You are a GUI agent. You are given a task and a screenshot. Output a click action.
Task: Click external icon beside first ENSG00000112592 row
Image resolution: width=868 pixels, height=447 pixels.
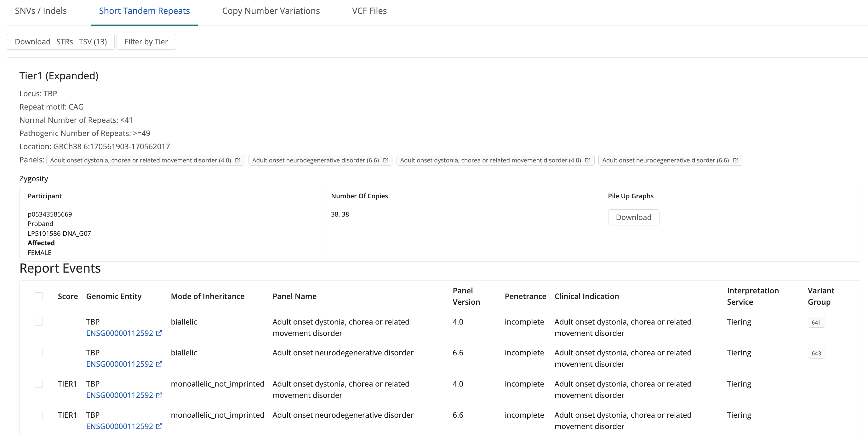159,333
